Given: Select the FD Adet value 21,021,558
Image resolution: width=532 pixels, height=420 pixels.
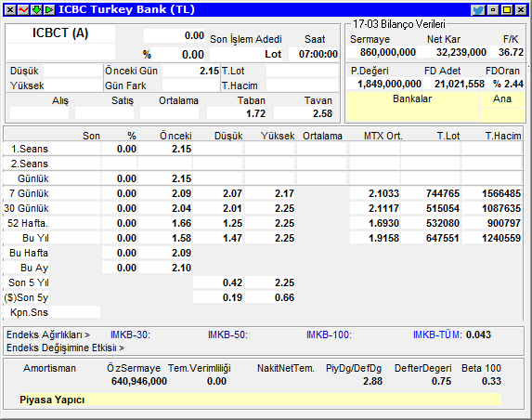Looking at the screenshot, I should pos(460,84).
